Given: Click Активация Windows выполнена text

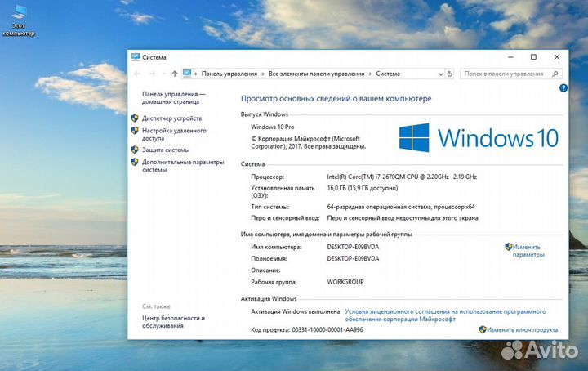Looking at the screenshot, I should (295, 311).
